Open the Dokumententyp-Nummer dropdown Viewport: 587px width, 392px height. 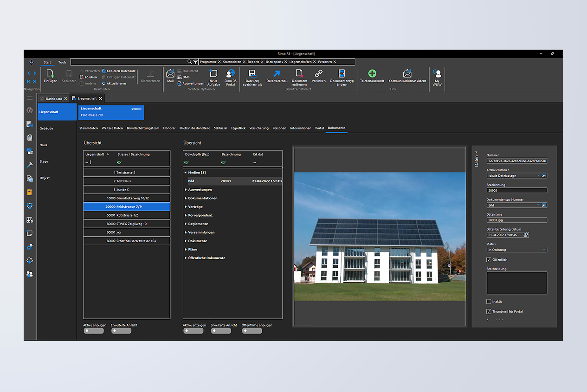pos(538,205)
